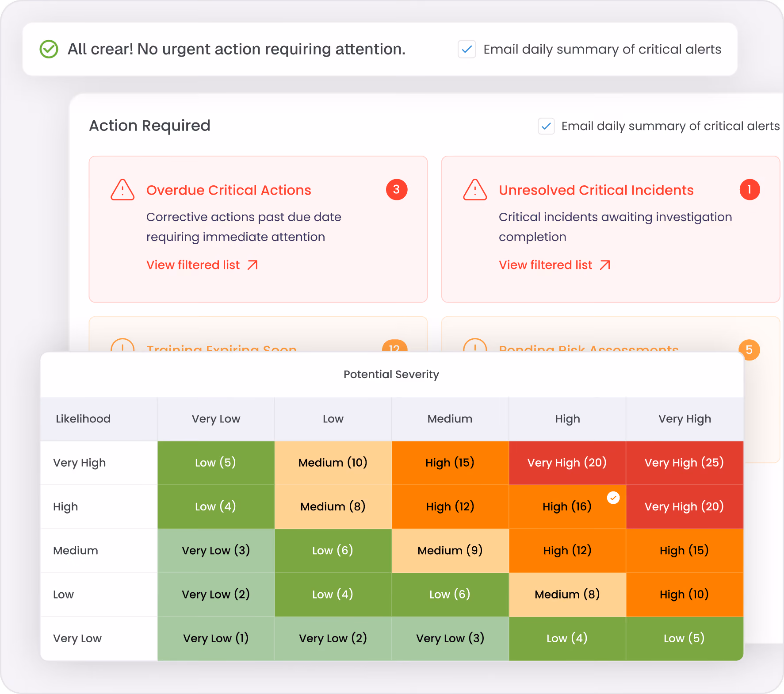Toggle email summary checkbox beside Action Required
Image resolution: width=784 pixels, height=694 pixels.
546,126
